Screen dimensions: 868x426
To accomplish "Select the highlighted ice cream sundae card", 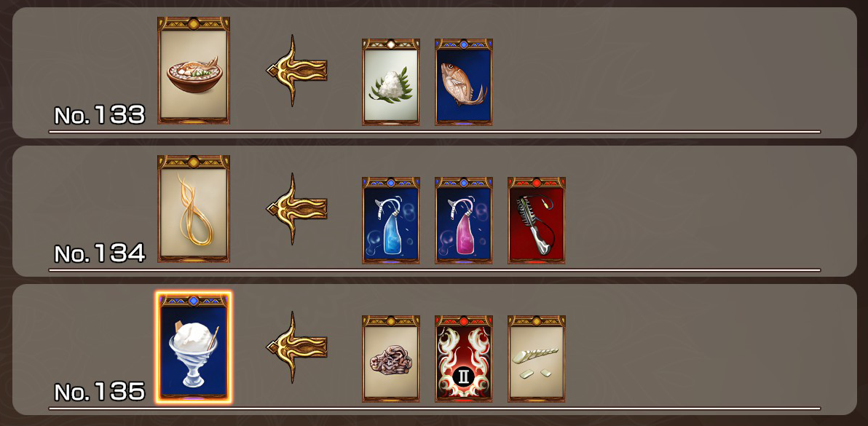I will pos(194,347).
